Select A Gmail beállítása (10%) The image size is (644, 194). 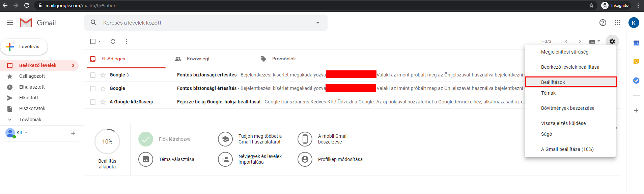[x=570, y=149]
